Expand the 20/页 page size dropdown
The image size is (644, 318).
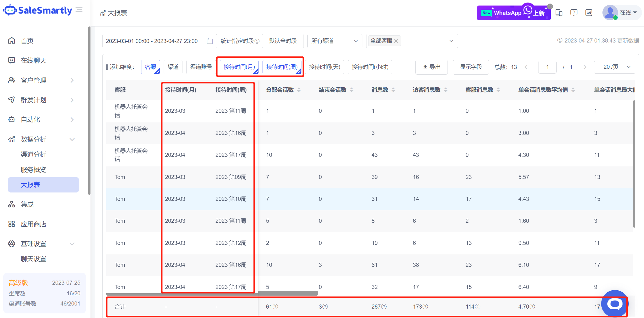coord(614,67)
